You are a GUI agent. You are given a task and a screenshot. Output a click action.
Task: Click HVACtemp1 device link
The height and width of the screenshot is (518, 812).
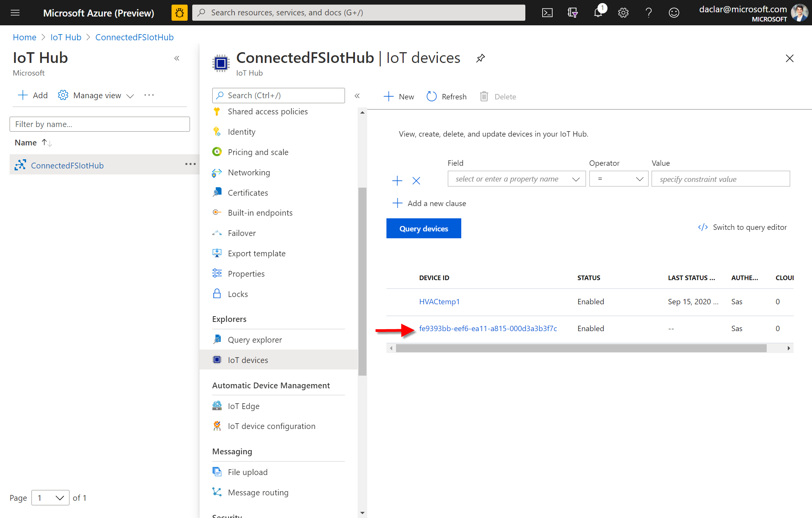439,301
